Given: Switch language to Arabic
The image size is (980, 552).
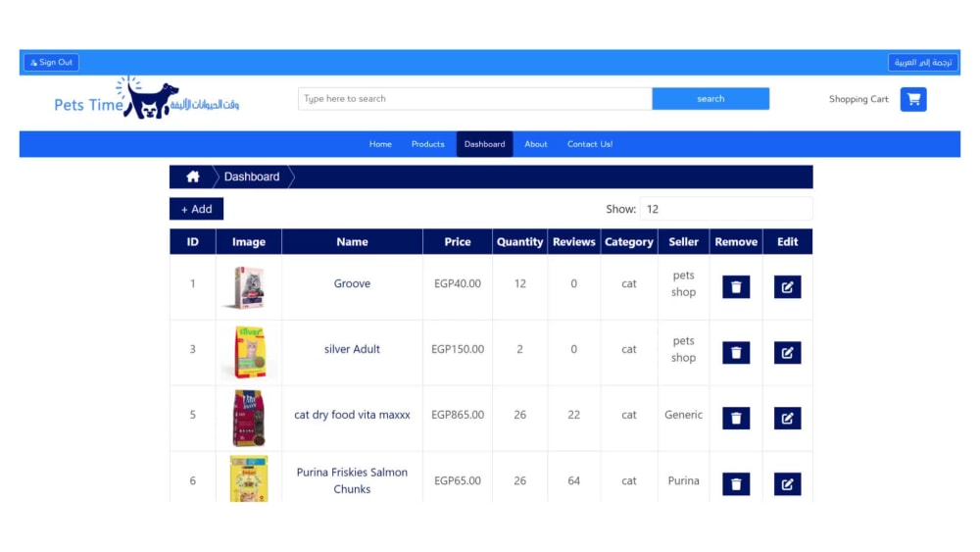Looking at the screenshot, I should [922, 63].
